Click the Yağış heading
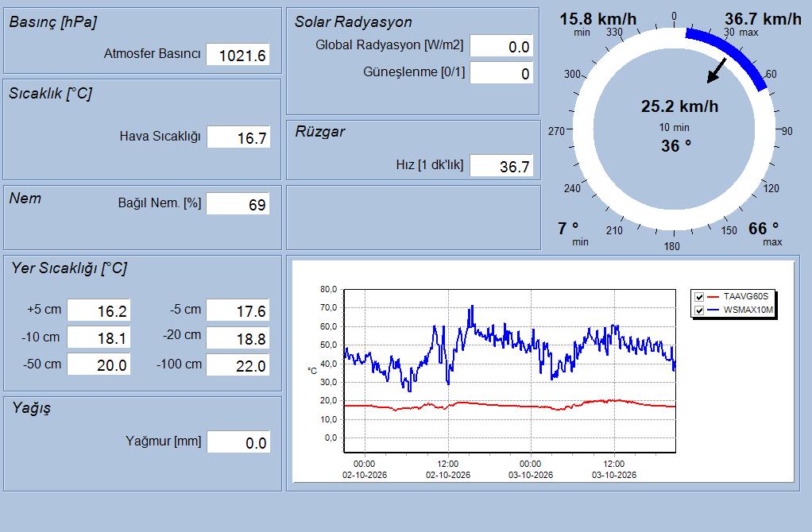The height and width of the screenshot is (532, 812). pos(32,408)
